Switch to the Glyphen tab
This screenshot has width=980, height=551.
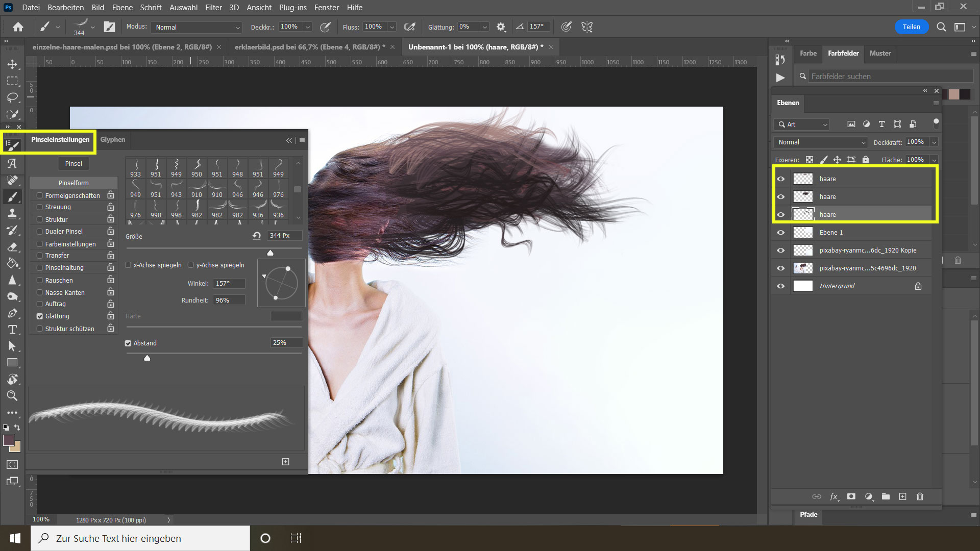[112, 139]
